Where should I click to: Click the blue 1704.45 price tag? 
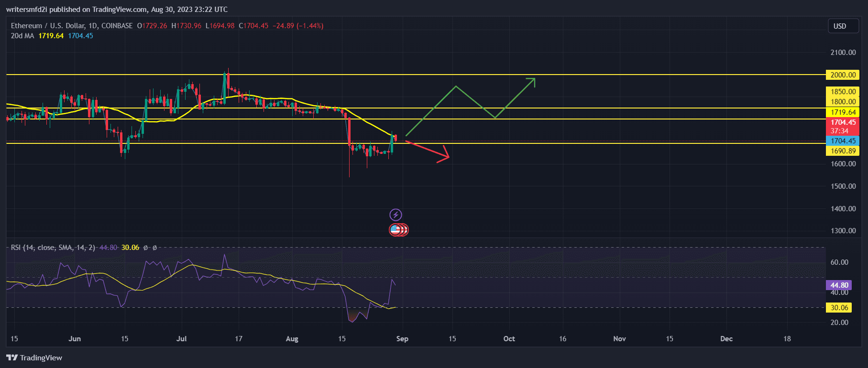point(843,141)
